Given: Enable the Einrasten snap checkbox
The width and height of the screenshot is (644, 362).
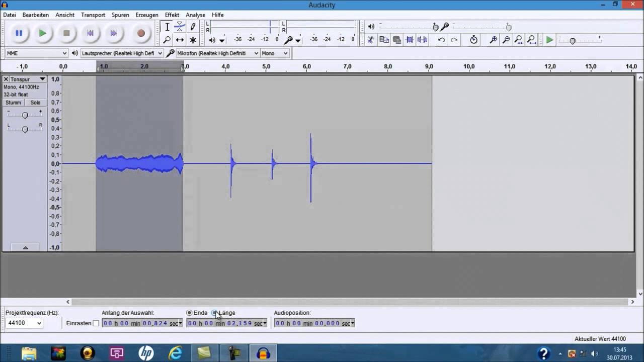Looking at the screenshot, I should [96, 323].
